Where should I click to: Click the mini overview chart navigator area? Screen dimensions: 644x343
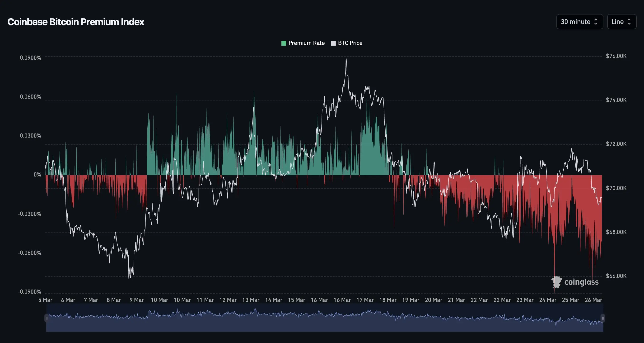pos(325,321)
